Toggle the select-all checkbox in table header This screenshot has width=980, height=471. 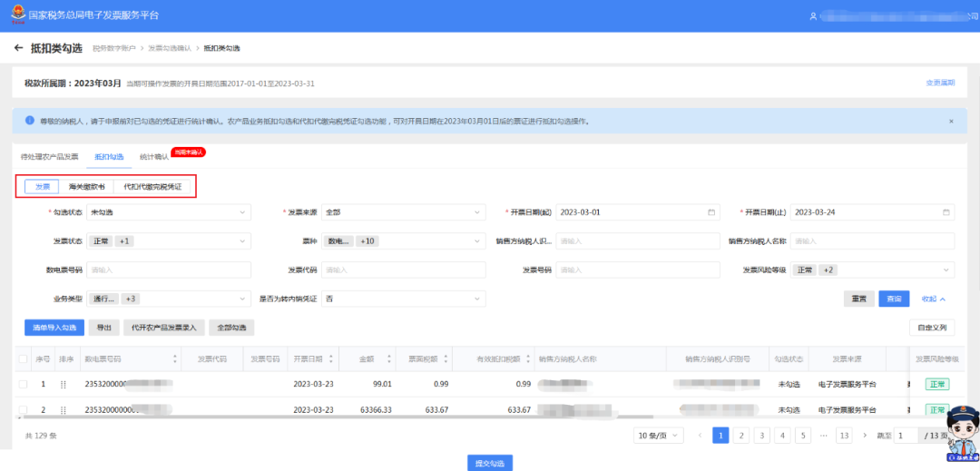pyautogui.click(x=23, y=359)
